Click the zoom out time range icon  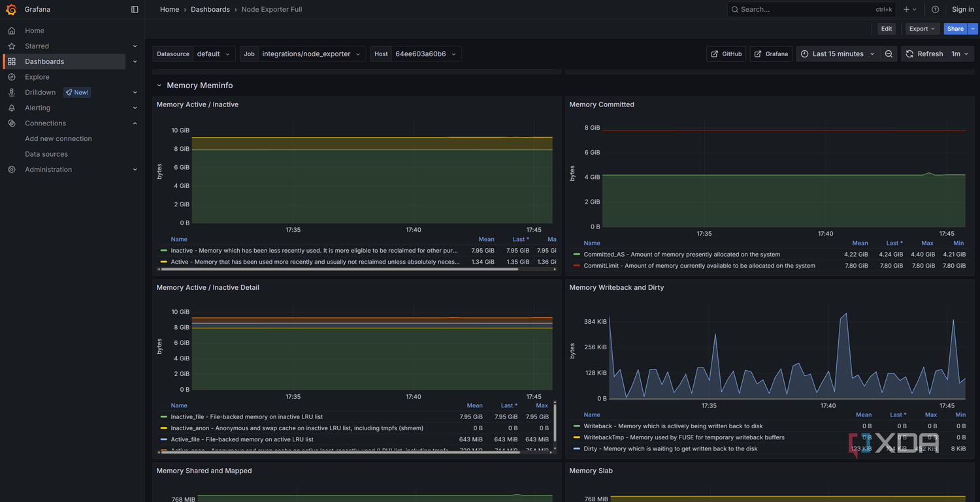click(x=889, y=54)
